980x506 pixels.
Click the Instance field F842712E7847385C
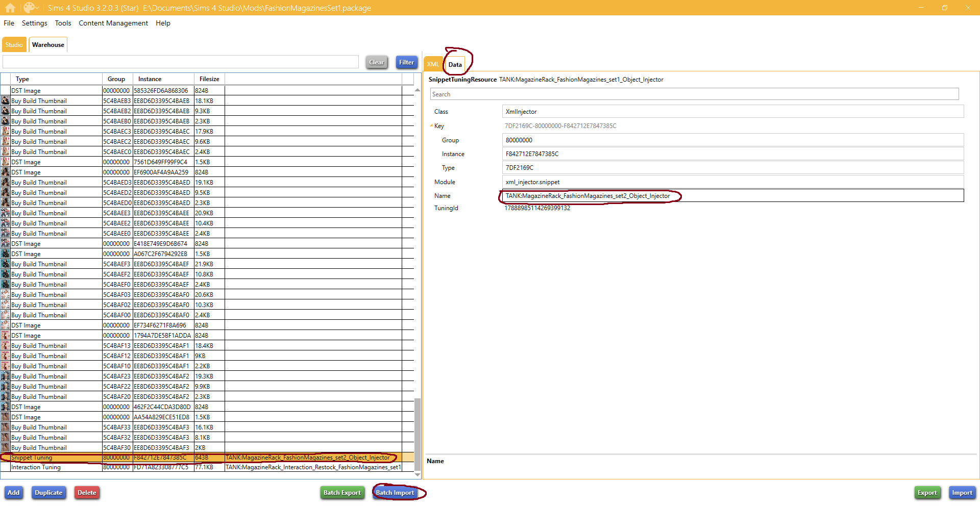click(x=733, y=154)
